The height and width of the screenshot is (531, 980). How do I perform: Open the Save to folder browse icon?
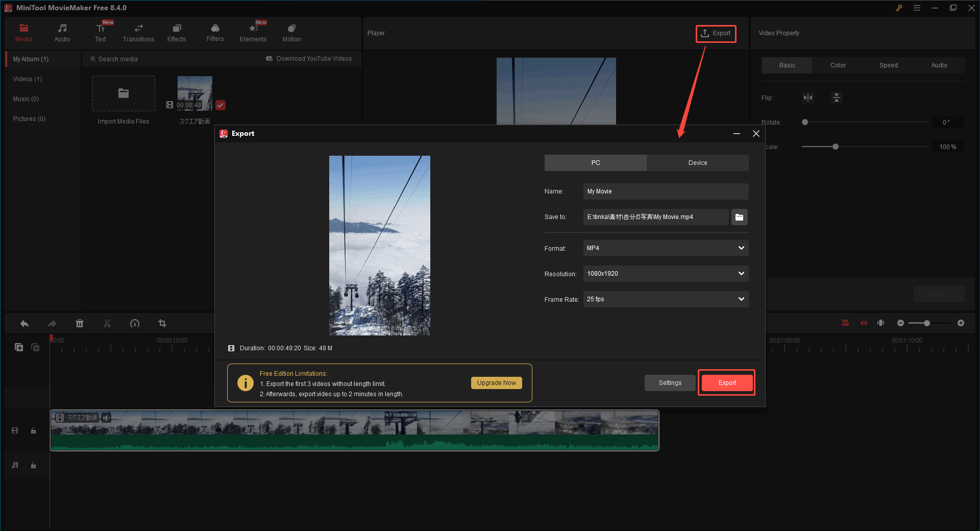(739, 216)
